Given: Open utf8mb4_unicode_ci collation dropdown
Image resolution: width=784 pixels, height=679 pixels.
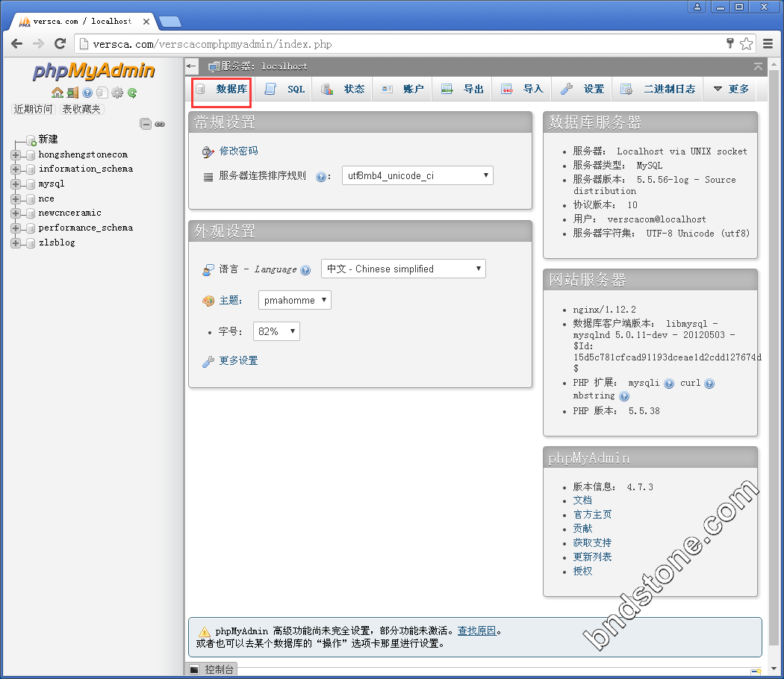Looking at the screenshot, I should tap(417, 175).
